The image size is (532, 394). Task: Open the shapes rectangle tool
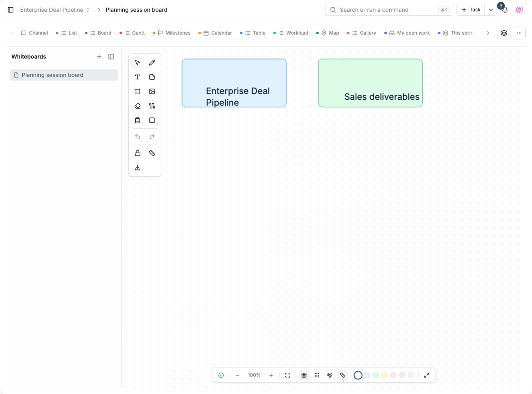tap(152, 120)
